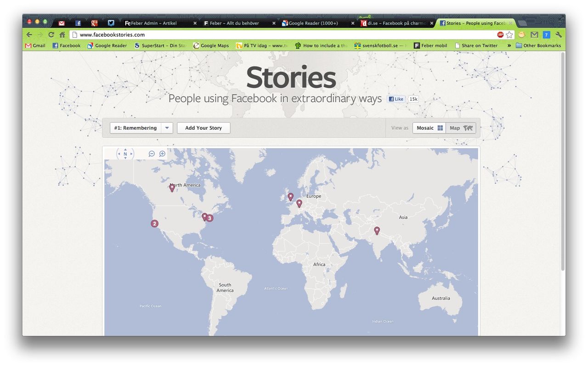Open SuperStart bookmark
This screenshot has height=367, width=588.
(x=160, y=46)
